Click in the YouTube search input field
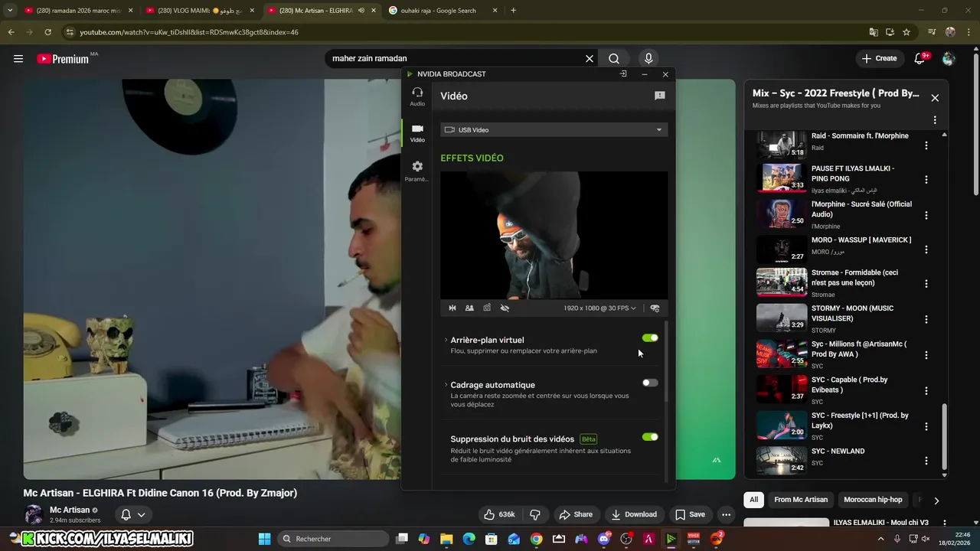This screenshot has width=980, height=551. click(456, 58)
